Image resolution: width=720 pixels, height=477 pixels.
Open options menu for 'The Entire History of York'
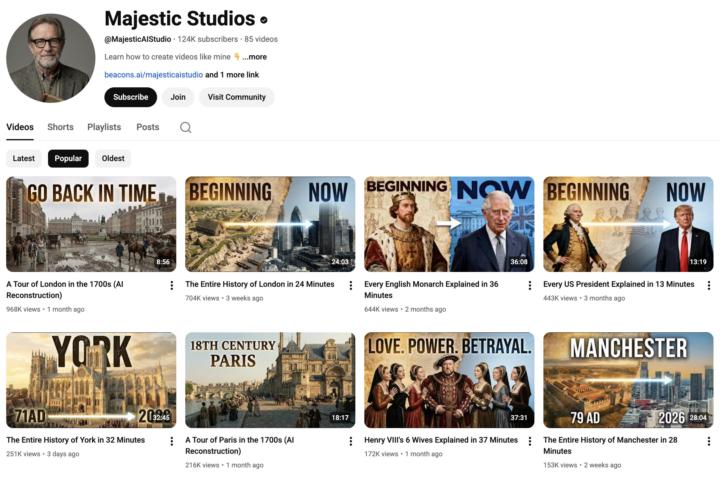coord(172,441)
